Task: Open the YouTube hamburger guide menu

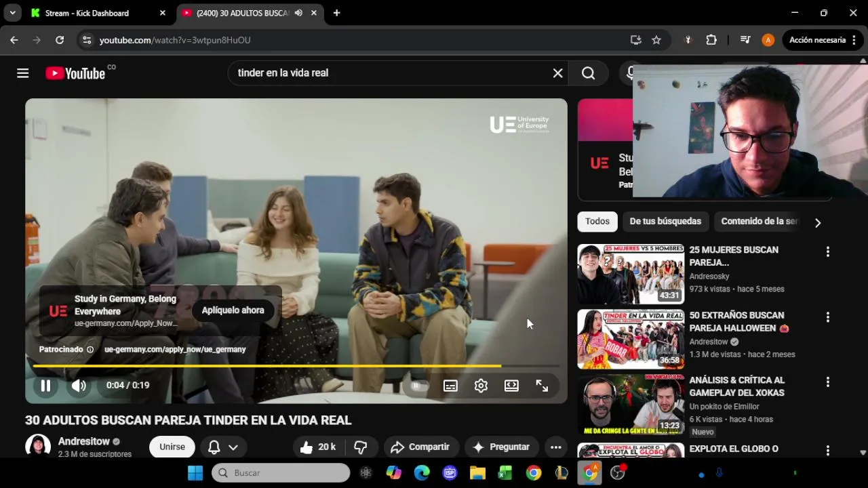Action: 22,73
